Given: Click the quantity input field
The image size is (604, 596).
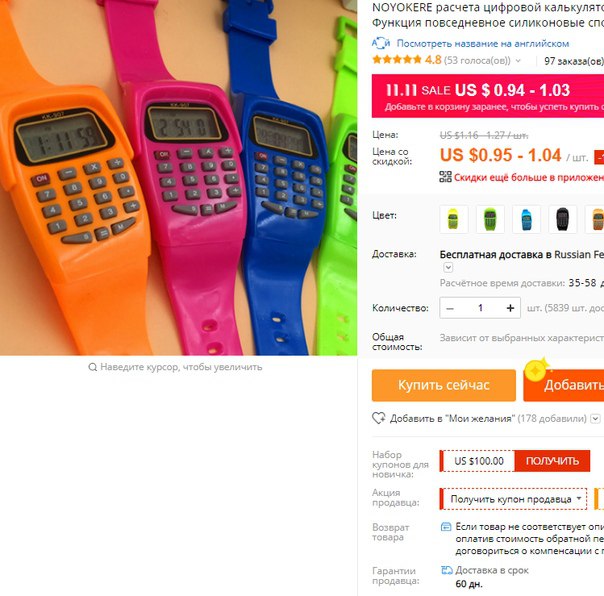Looking at the screenshot, I should pyautogui.click(x=480, y=308).
